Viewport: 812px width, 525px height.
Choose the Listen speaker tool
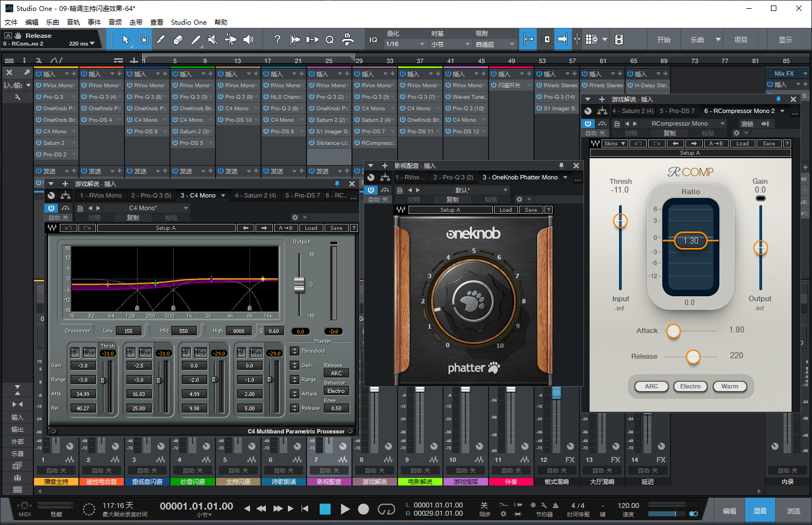[x=248, y=39]
